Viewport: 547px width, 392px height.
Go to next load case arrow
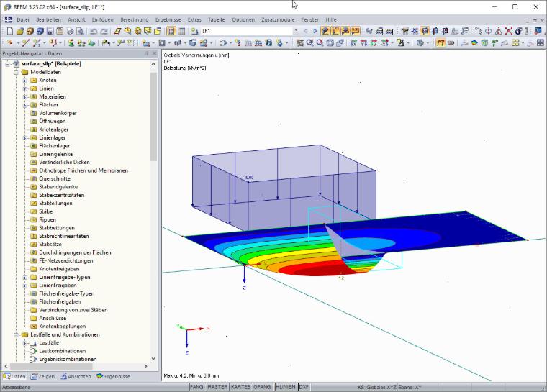pos(315,31)
